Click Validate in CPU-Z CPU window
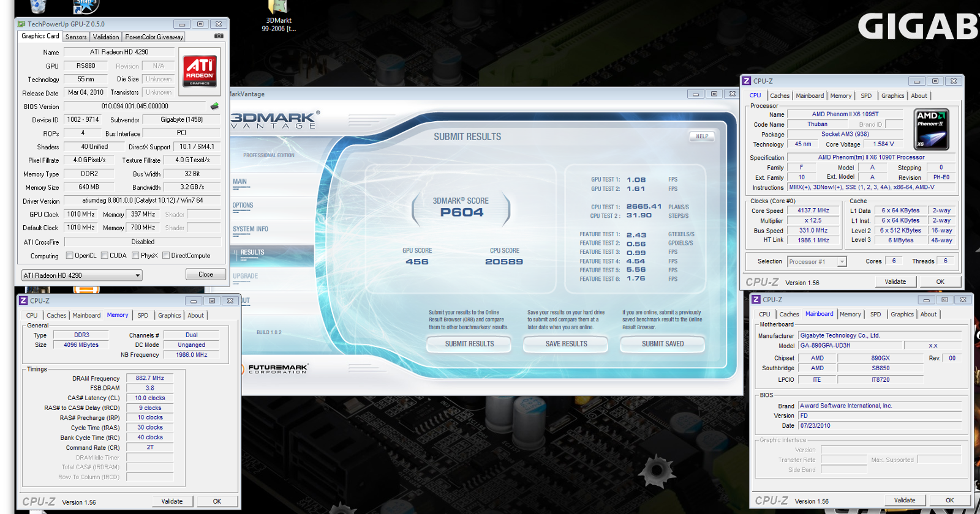Screen dimensions: 980x514 pyautogui.click(x=895, y=281)
